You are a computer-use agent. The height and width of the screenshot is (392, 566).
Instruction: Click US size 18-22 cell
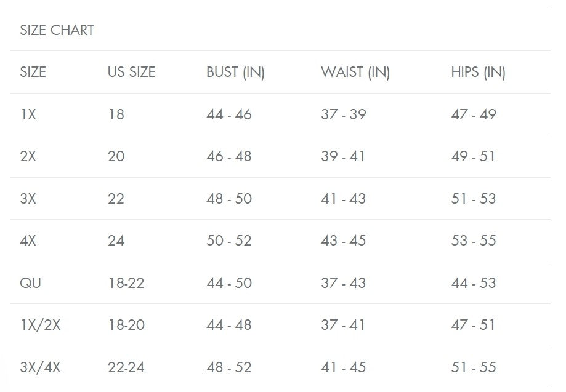126,283
